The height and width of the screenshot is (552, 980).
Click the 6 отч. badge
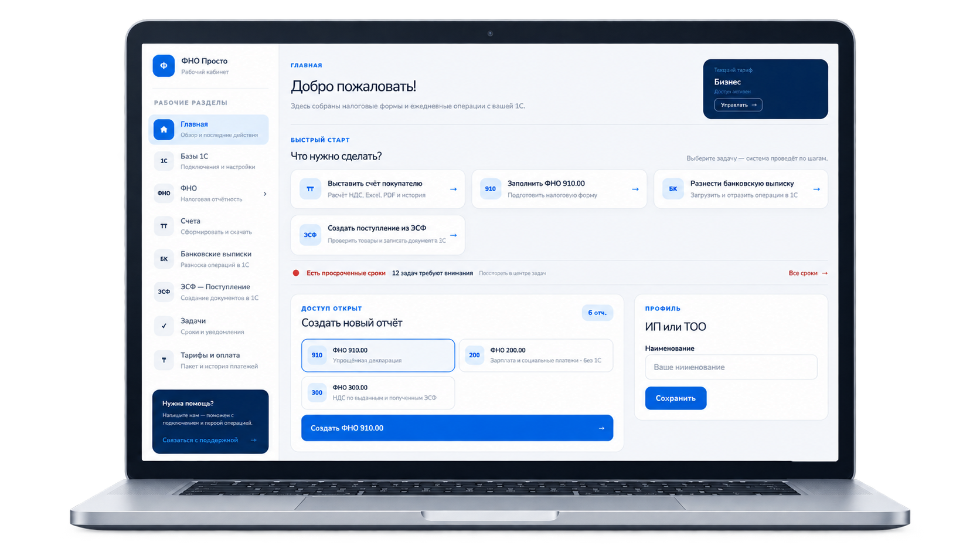point(597,313)
